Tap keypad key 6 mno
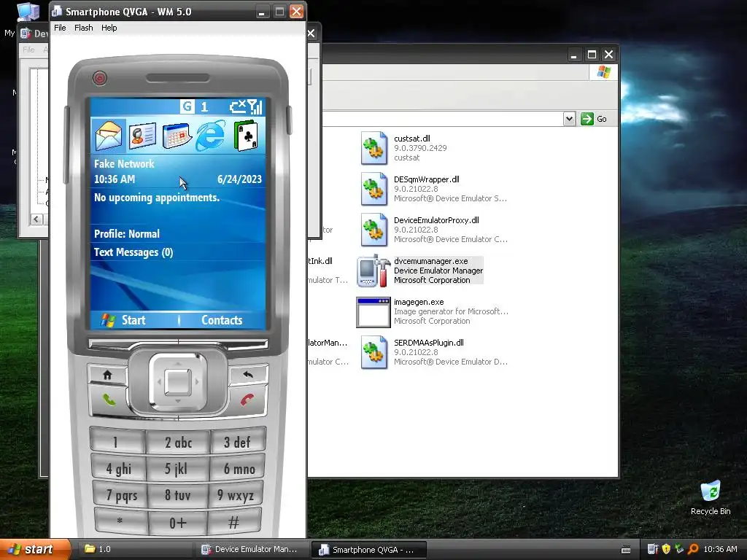Image resolution: width=747 pixels, height=560 pixels. (x=238, y=469)
